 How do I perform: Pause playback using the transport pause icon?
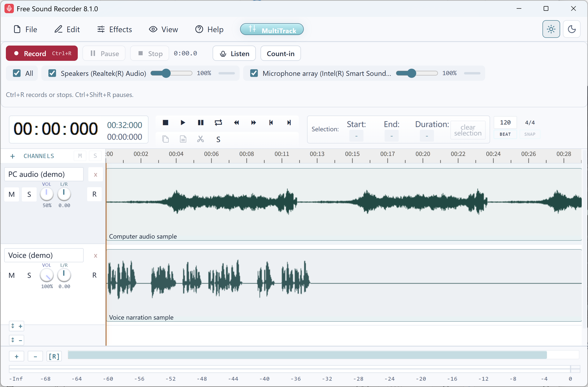click(201, 123)
